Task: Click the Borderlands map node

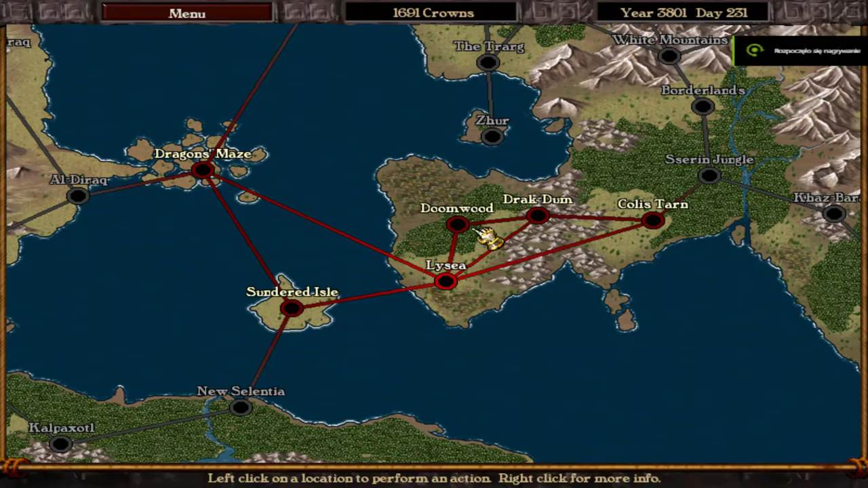Action: pos(703,106)
